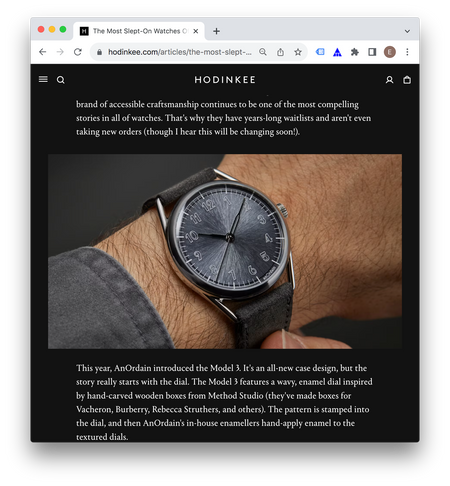Open the zoom magnifier in address bar

pyautogui.click(x=263, y=52)
